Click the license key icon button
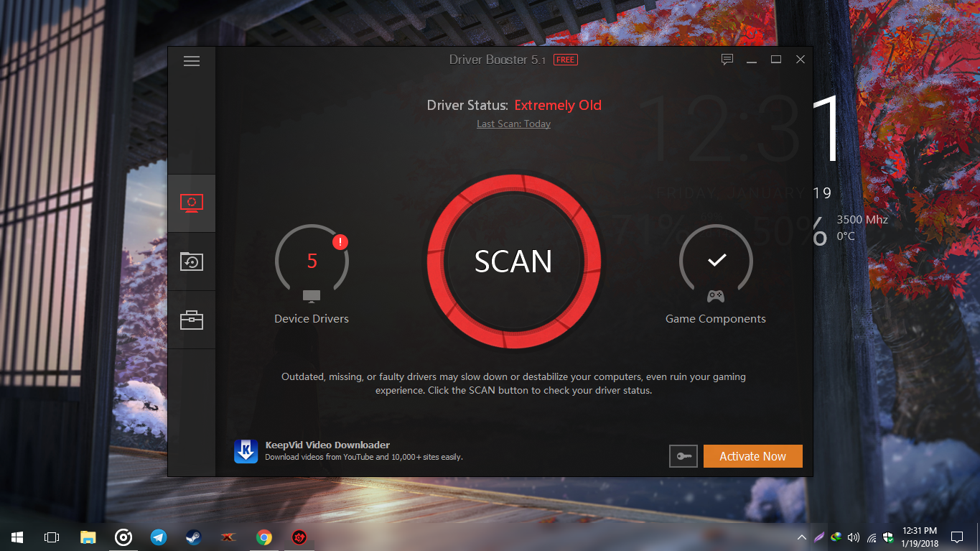The width and height of the screenshot is (980, 551). click(x=683, y=456)
